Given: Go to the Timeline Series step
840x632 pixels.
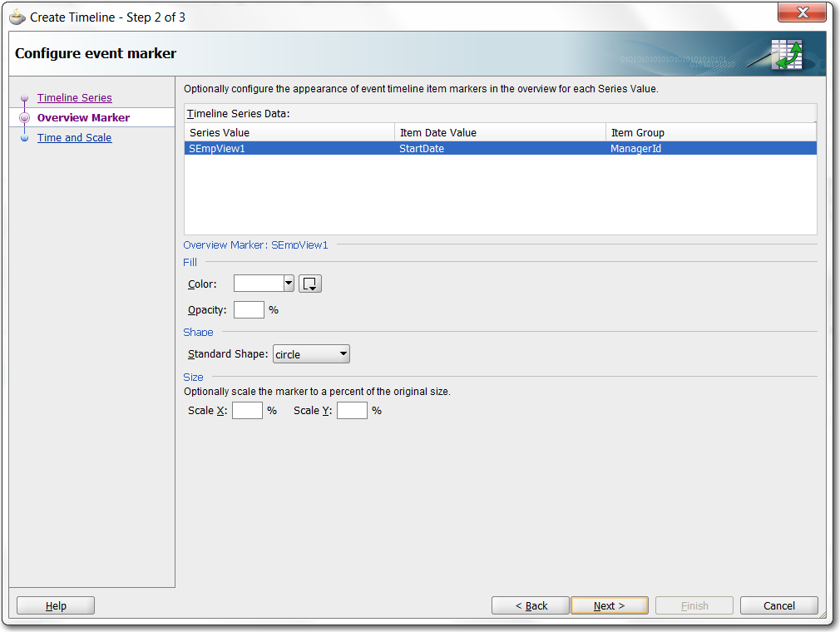Looking at the screenshot, I should pos(75,97).
